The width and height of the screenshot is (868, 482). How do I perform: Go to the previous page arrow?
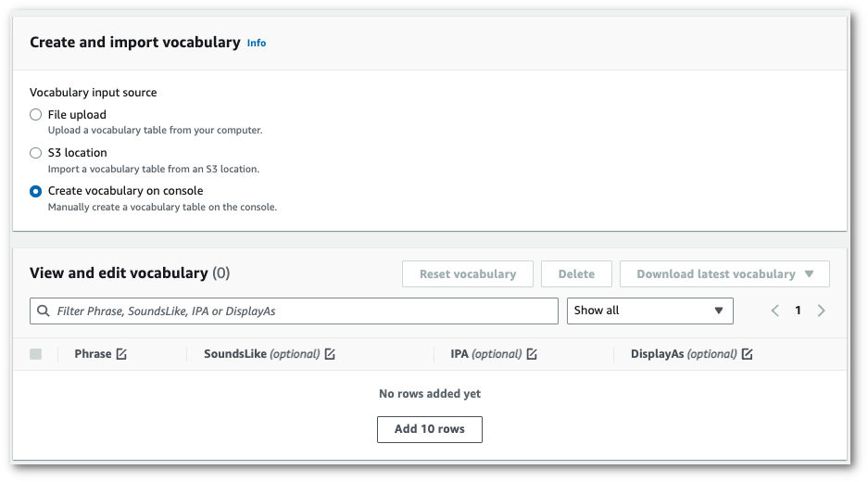coord(775,311)
